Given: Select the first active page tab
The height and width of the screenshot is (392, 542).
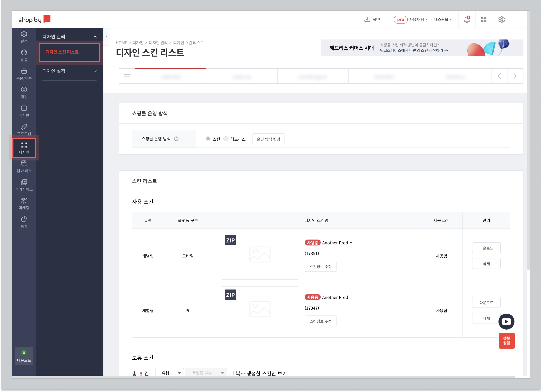Looking at the screenshot, I should (170, 76).
